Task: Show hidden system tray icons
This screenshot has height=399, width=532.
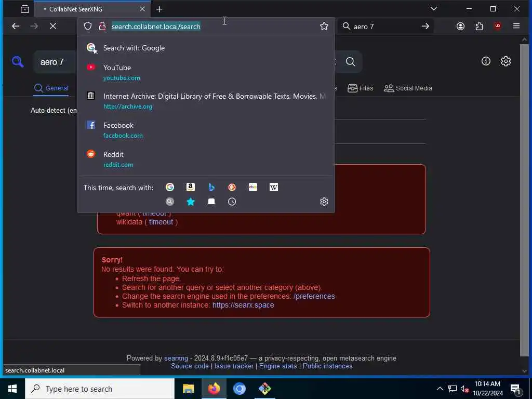Action: click(440, 389)
